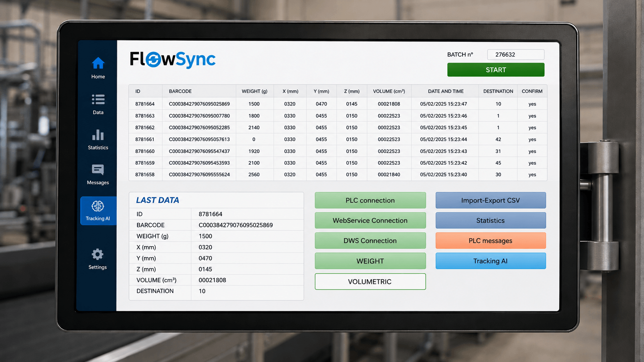Click barcode C00038427907609500​7780
This screenshot has width=644, height=362.
200,116
